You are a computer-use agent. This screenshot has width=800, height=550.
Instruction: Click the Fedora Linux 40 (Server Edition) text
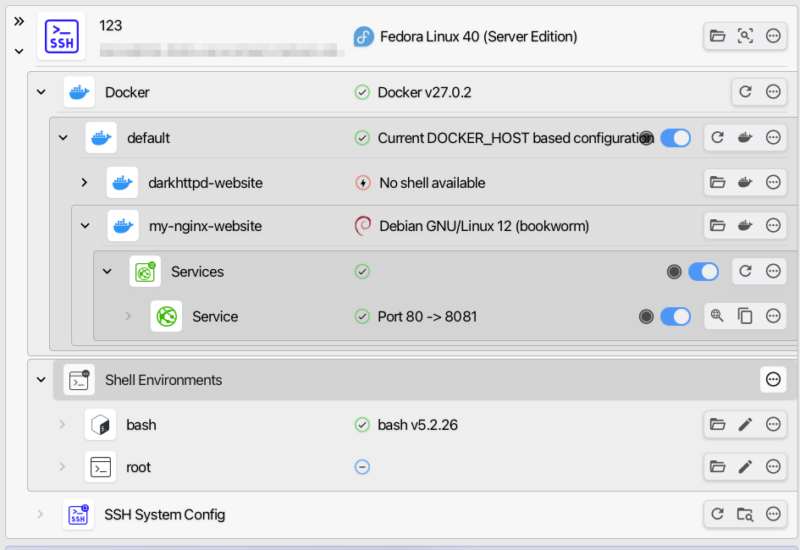coord(479,37)
